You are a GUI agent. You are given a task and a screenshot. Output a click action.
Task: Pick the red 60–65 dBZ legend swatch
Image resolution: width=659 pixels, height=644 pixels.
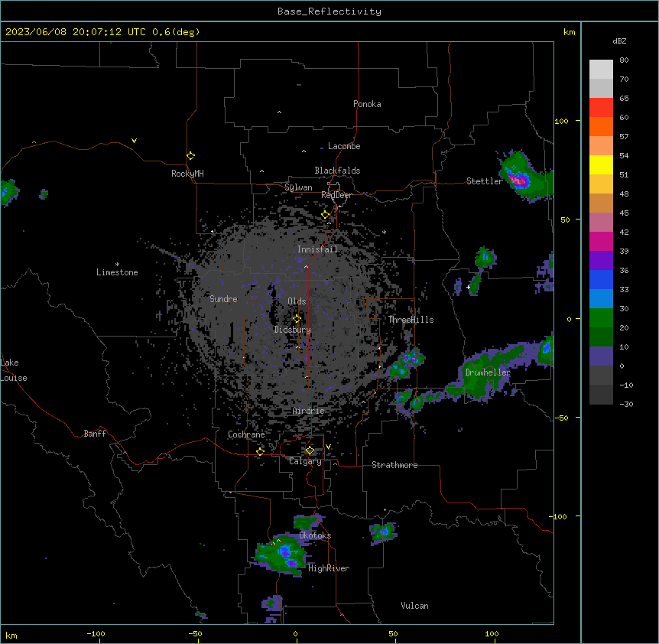tap(601, 108)
